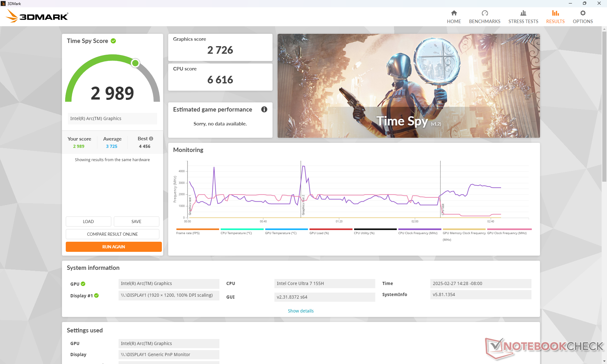
Task: Click the Time Spy artwork thumbnail
Action: point(408,86)
